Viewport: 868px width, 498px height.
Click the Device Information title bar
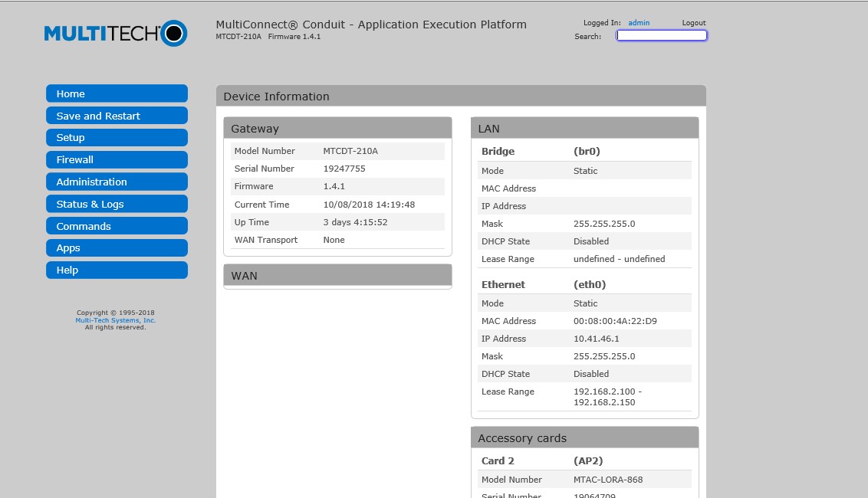click(x=460, y=97)
